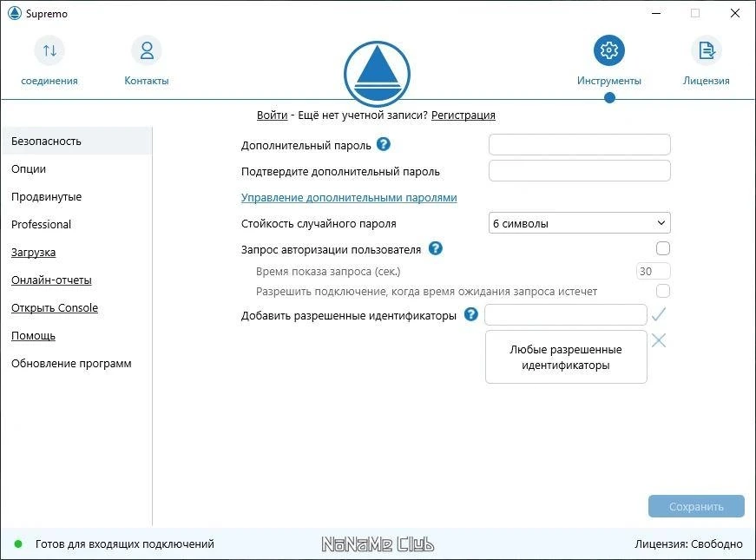This screenshot has width=756, height=560.
Task: Click the central Supremo triangle logo
Action: tap(377, 74)
